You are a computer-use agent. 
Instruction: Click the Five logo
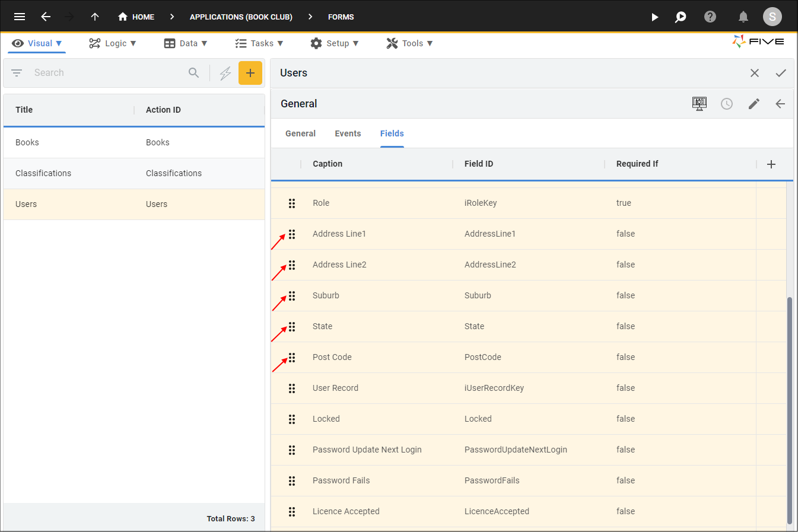tap(758, 42)
